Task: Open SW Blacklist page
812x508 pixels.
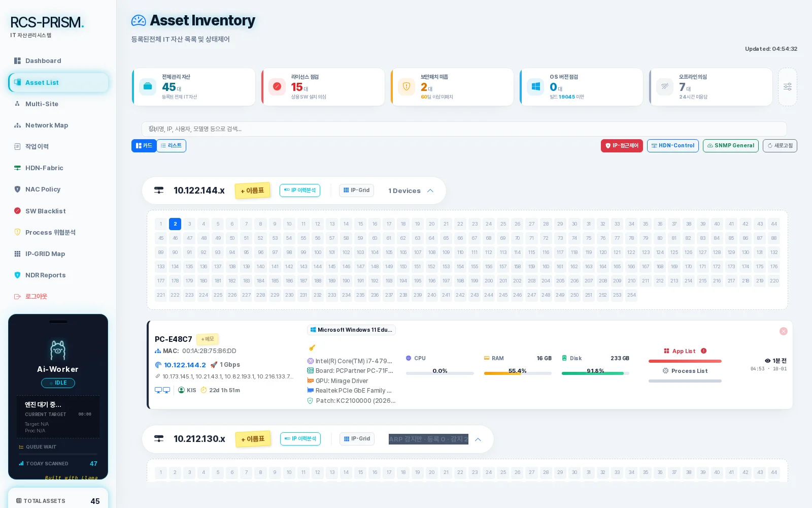Action: [x=58, y=211]
